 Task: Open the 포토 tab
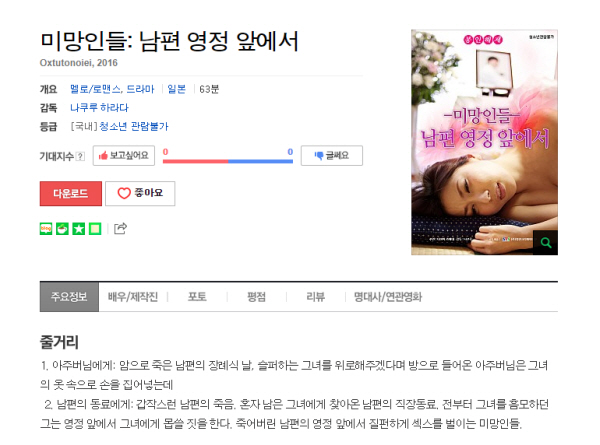click(x=197, y=297)
